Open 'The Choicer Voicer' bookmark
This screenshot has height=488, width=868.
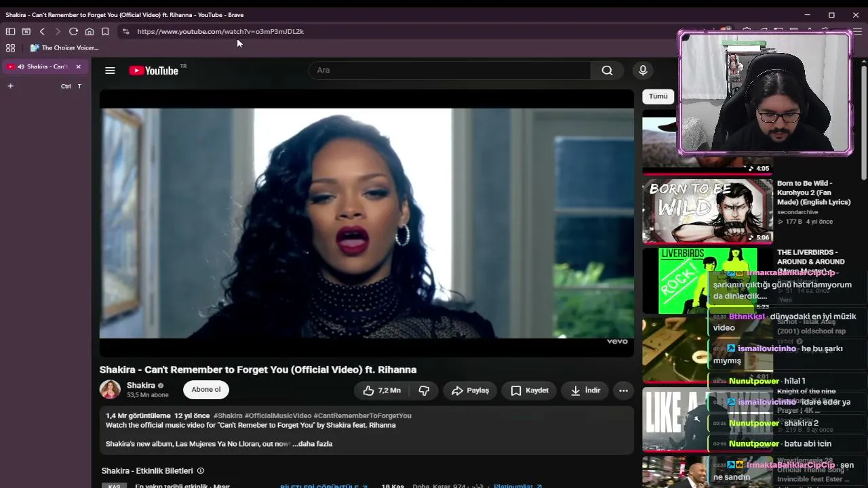[64, 47]
